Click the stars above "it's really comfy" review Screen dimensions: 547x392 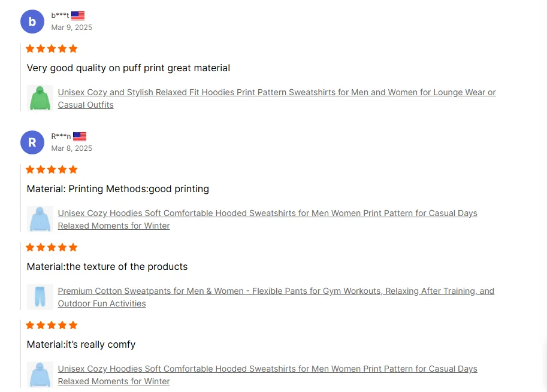52,325
